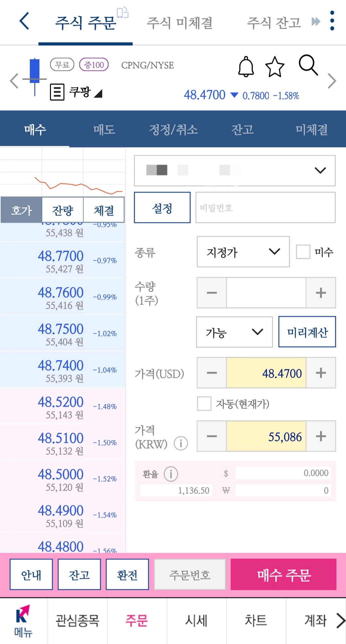Click the 주문번호 button

[x=190, y=575]
